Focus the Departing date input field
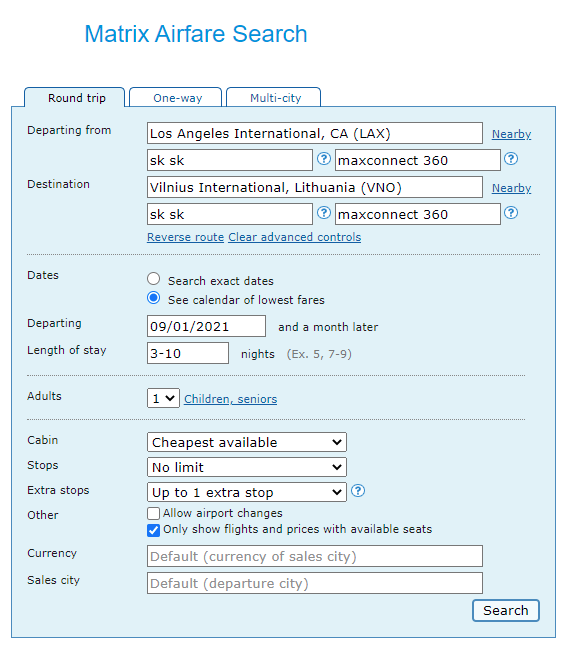This screenshot has height=649, width=578. (206, 326)
